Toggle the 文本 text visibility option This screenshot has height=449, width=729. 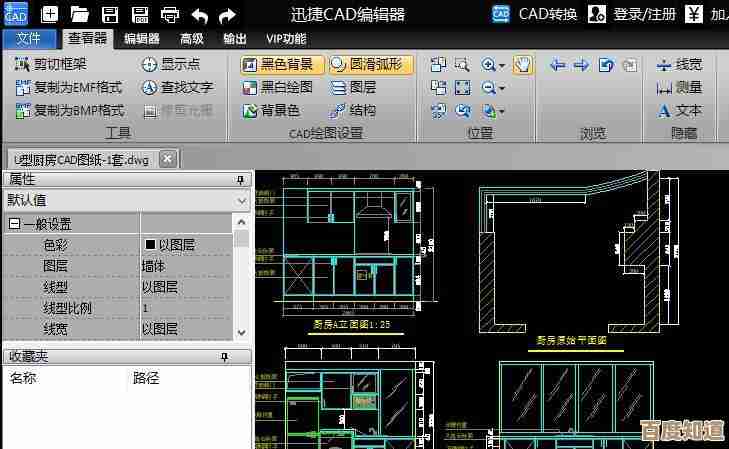tap(679, 111)
